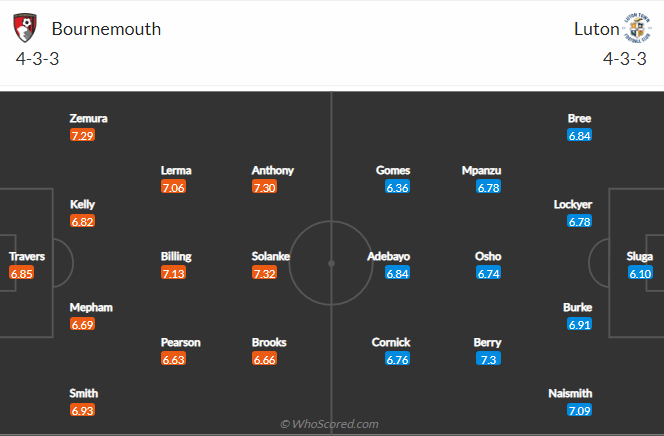Select Solanke's 7.32 rating badge
The height and width of the screenshot is (436, 664).
[264, 273]
